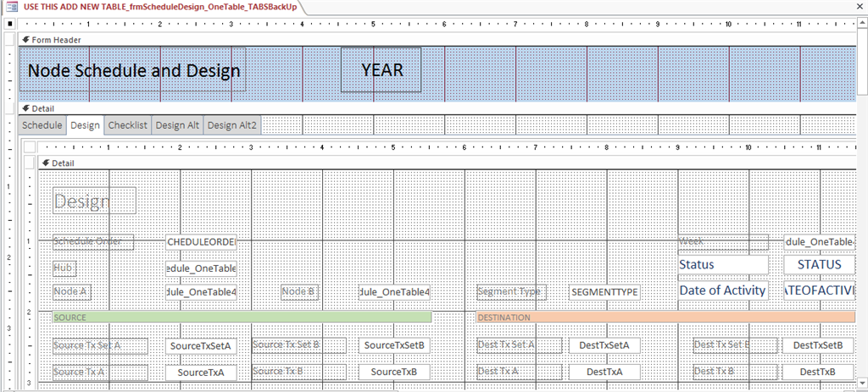The width and height of the screenshot is (868, 392).
Task: Select the YEAR text box in header
Action: 381,69
